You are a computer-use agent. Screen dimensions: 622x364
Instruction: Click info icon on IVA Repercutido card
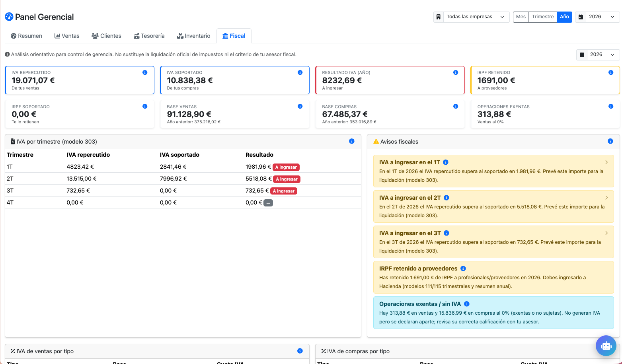145,72
